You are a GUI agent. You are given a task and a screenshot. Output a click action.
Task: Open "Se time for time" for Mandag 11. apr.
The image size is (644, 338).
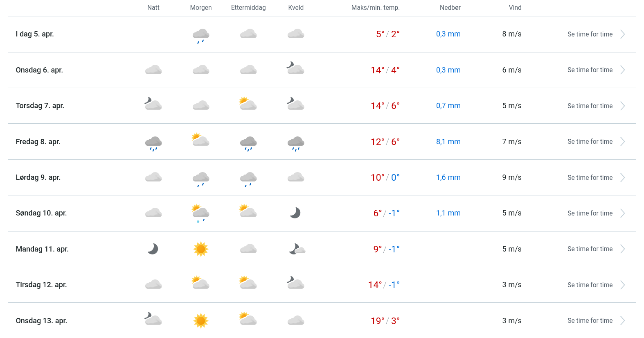590,249
